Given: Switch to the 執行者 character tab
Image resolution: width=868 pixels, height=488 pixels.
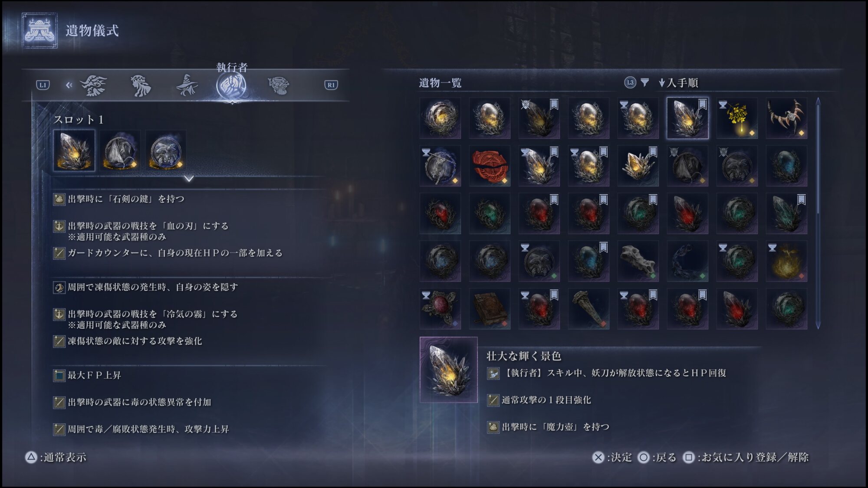Looking at the screenshot, I should pos(232,85).
